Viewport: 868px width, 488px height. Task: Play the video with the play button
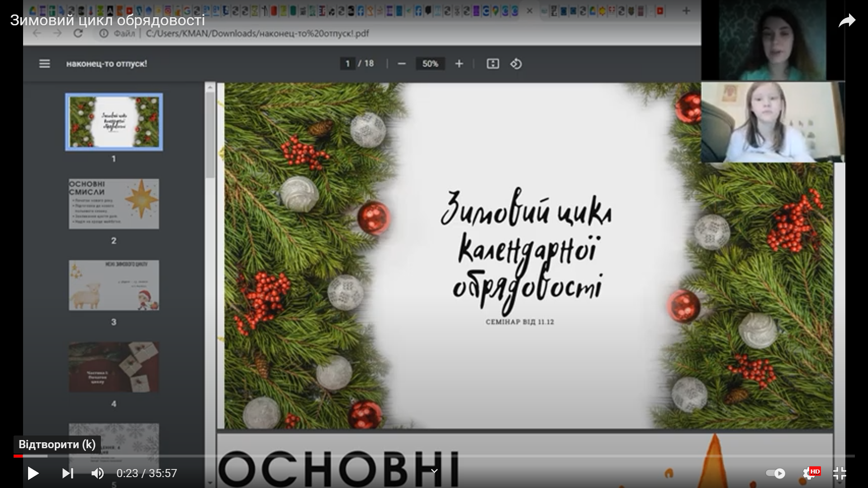click(33, 473)
